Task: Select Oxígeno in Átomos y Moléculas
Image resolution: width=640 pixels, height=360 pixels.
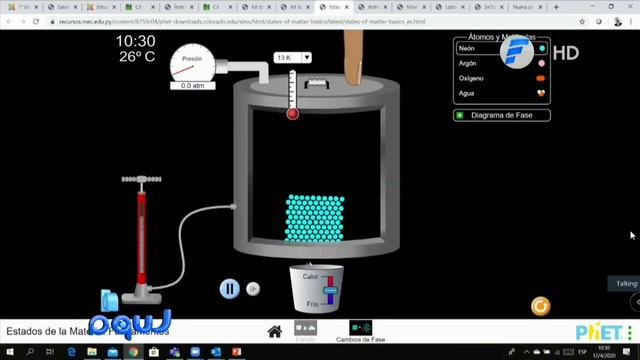Action: [x=502, y=78]
